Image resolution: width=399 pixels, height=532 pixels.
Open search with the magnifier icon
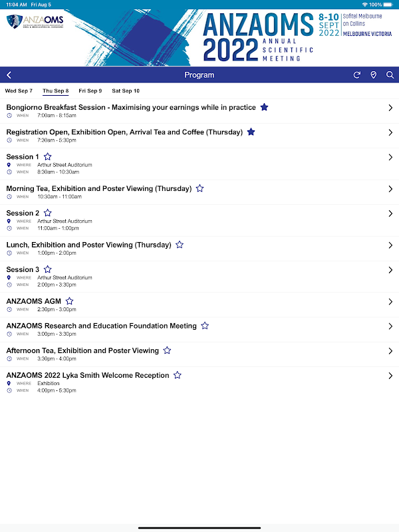coord(390,75)
